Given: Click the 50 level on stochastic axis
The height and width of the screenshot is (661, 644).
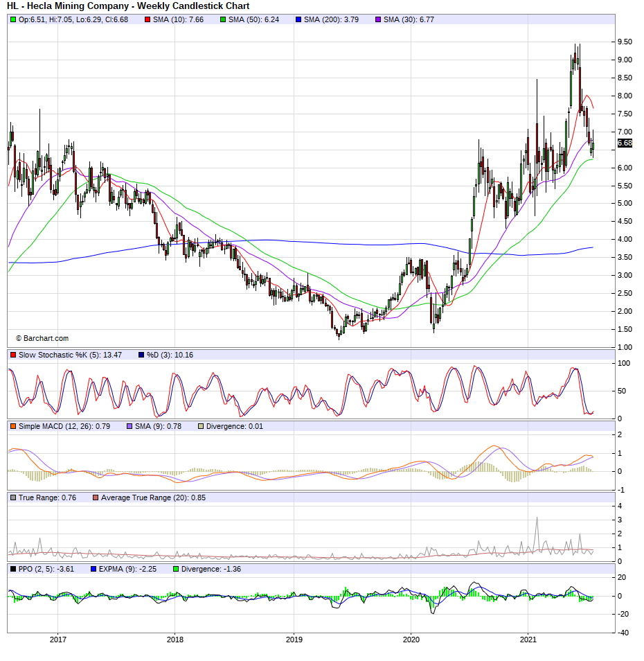Looking at the screenshot, I should coord(622,391).
